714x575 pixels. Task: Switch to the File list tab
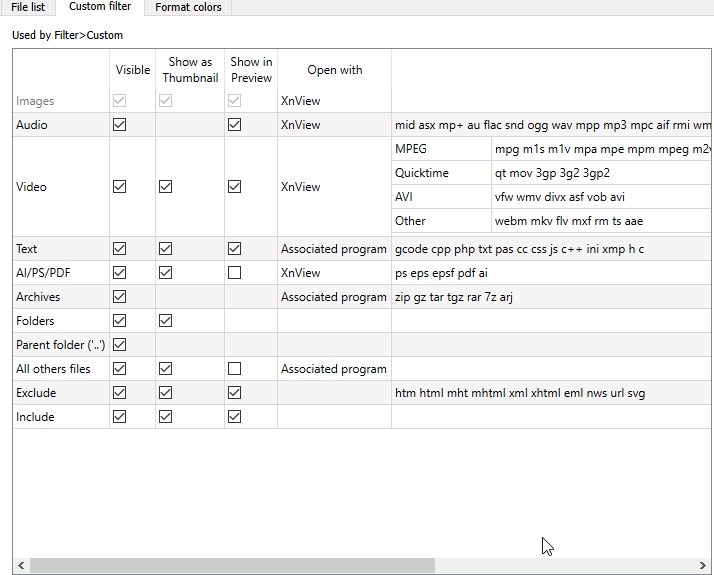pos(27,7)
